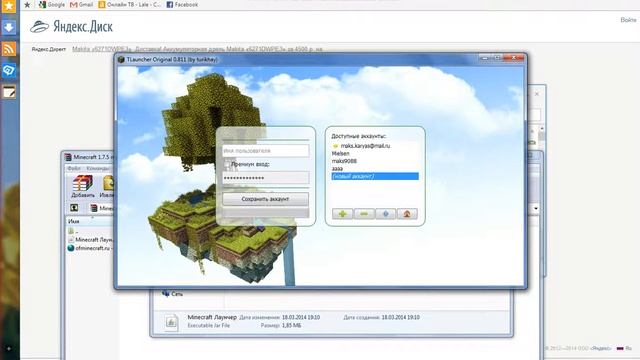Select the maks.karyas@mail.ru account
This screenshot has width=640, height=360.
tap(375, 146)
